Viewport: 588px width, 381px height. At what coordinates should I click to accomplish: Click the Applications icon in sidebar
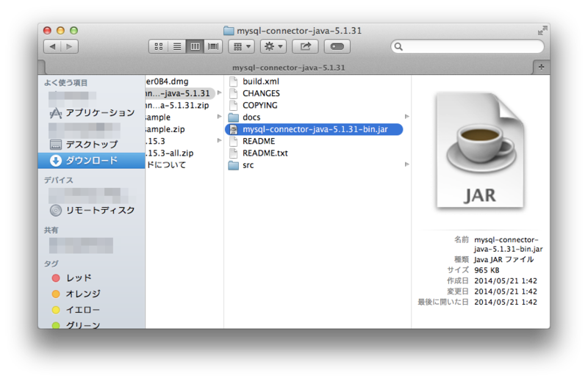tap(56, 113)
